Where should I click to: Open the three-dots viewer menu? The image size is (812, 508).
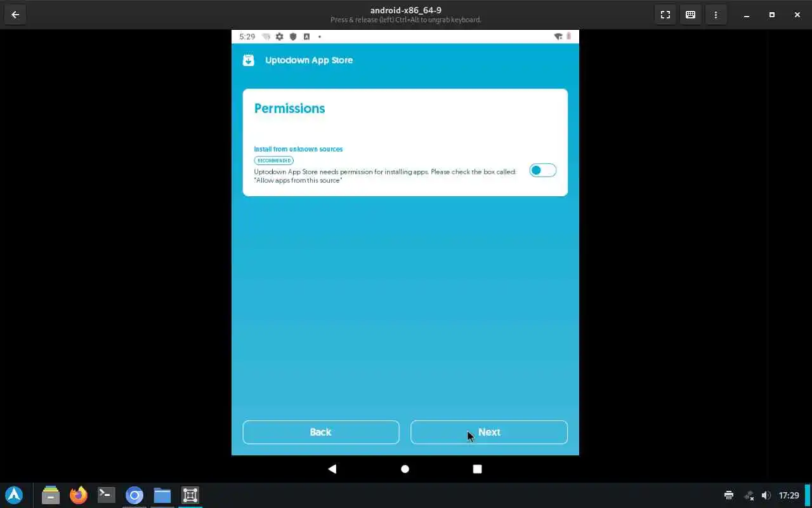click(716, 15)
